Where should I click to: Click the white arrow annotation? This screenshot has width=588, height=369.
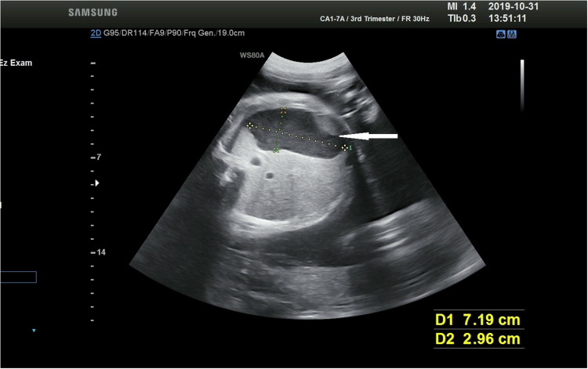(x=368, y=136)
